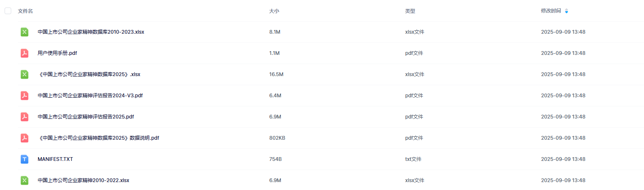The height and width of the screenshot is (190, 644).
Task: Click the xlsx icon for 中国上市公司企业家精神2010-2022.xlsx
Action: tap(25, 180)
